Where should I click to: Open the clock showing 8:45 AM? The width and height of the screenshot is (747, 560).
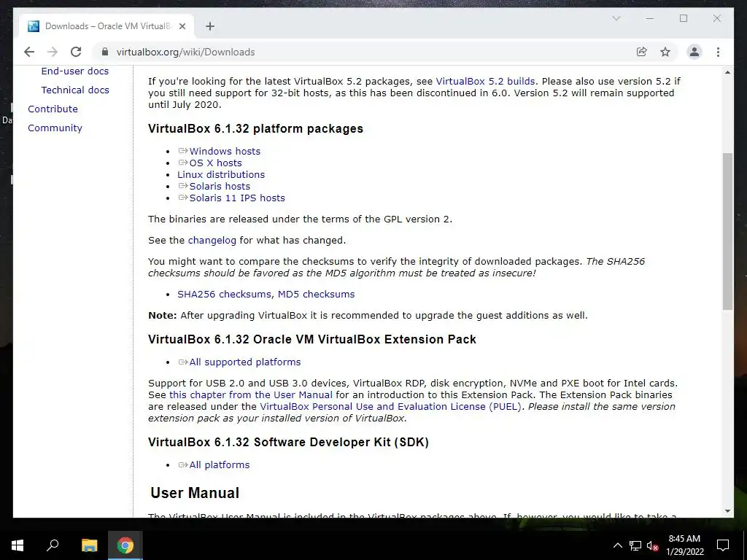point(684,545)
